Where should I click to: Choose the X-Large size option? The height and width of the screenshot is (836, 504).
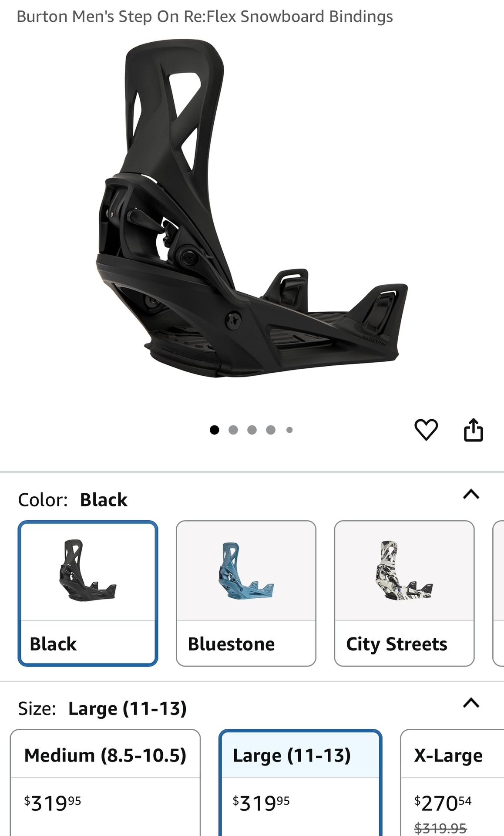452,782
